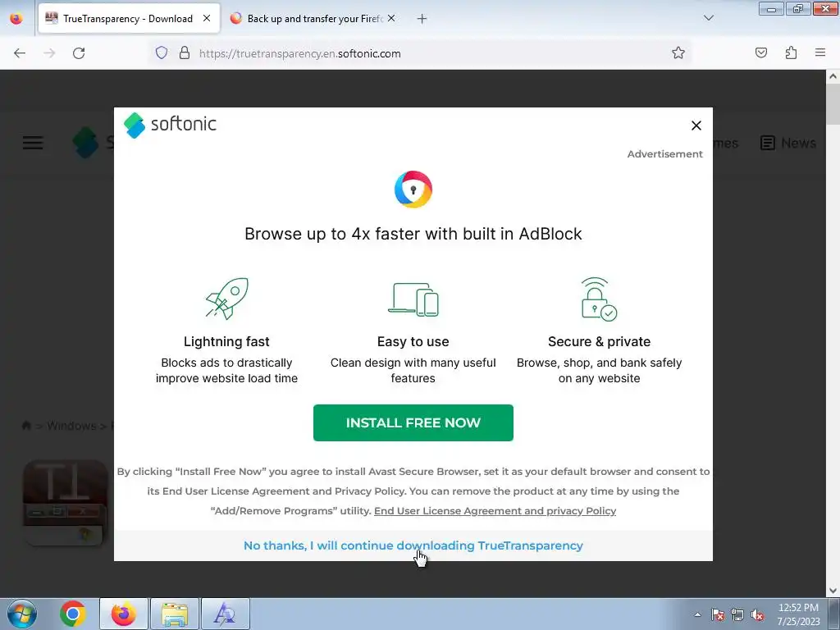The height and width of the screenshot is (630, 840).
Task: Click the home breadcrumb icon
Action: point(26,426)
